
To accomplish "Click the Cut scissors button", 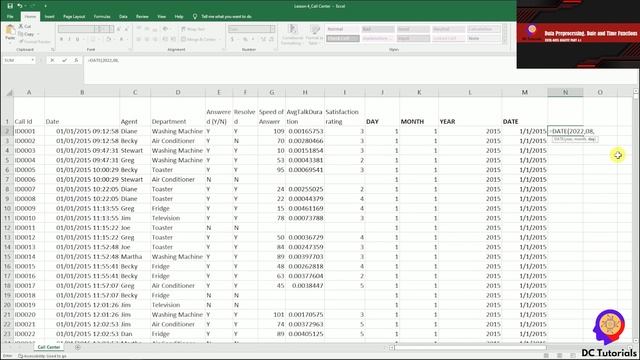I will pyautogui.click(x=25, y=26).
